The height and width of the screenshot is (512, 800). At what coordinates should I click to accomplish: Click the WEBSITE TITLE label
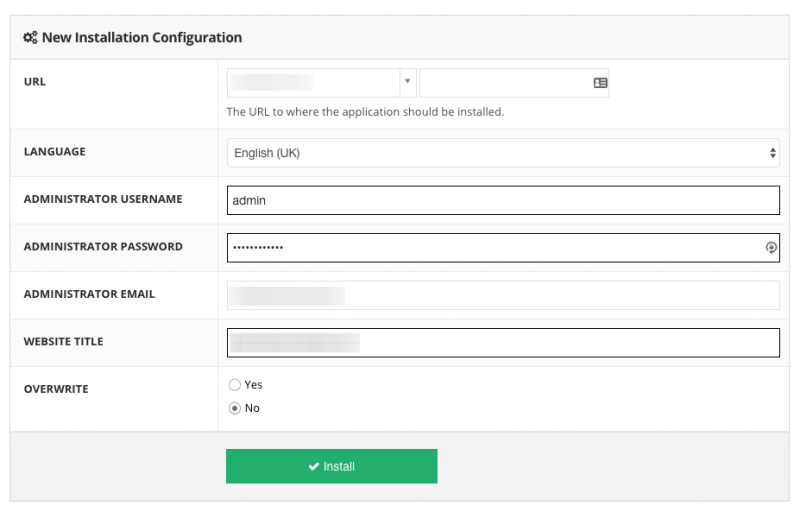(x=63, y=342)
